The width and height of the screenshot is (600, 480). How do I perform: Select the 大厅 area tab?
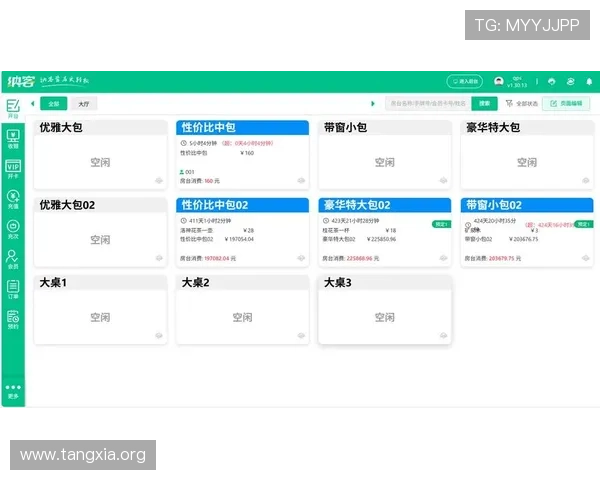(x=84, y=104)
